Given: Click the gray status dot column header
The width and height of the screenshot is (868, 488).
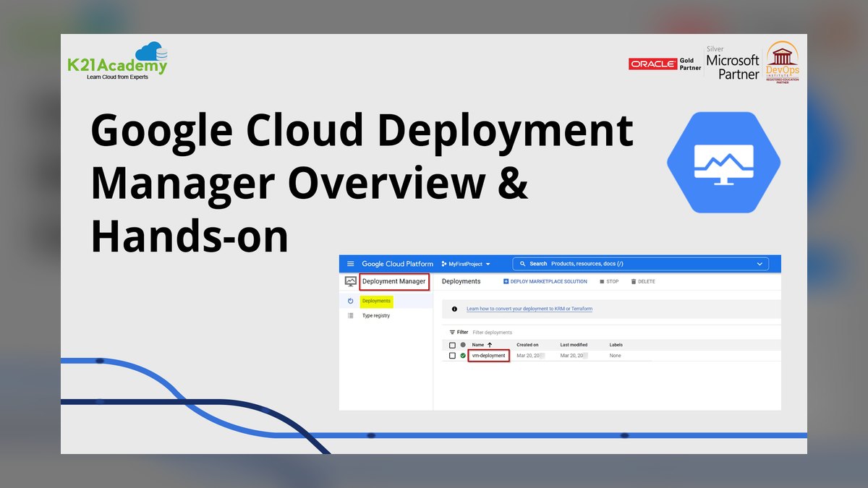Looking at the screenshot, I should [463, 345].
